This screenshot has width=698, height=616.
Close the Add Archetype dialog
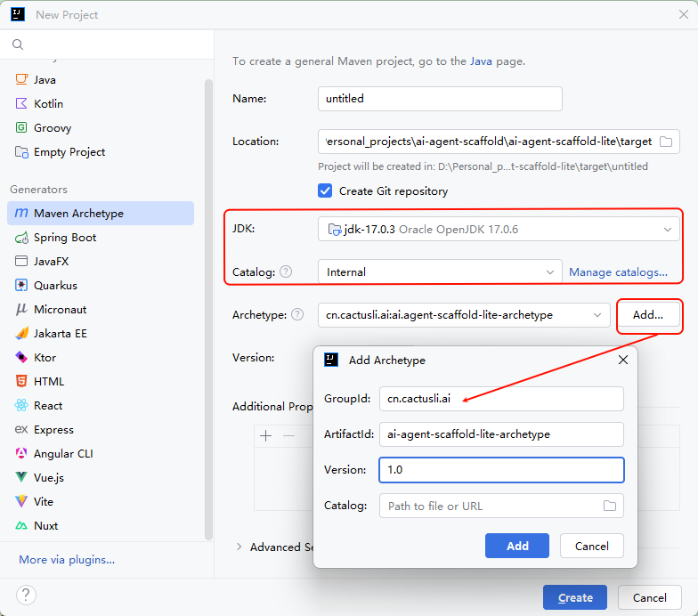(x=623, y=360)
